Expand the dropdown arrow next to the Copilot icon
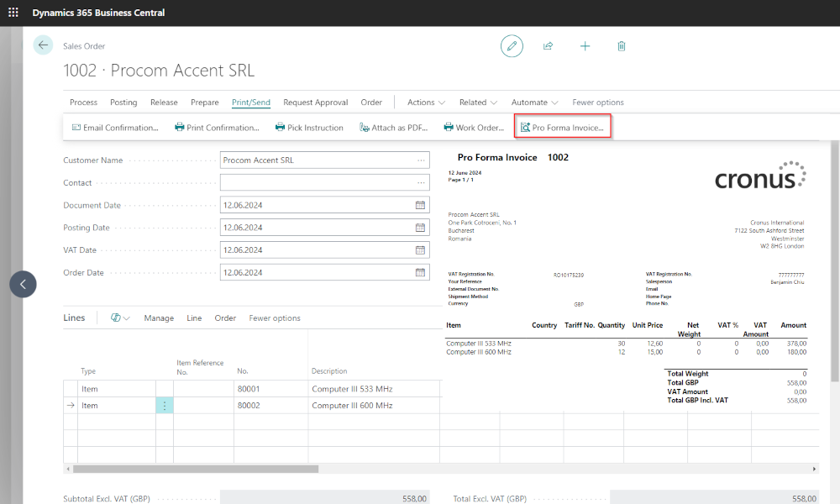Screen dimensions: 840x504 coord(127,318)
